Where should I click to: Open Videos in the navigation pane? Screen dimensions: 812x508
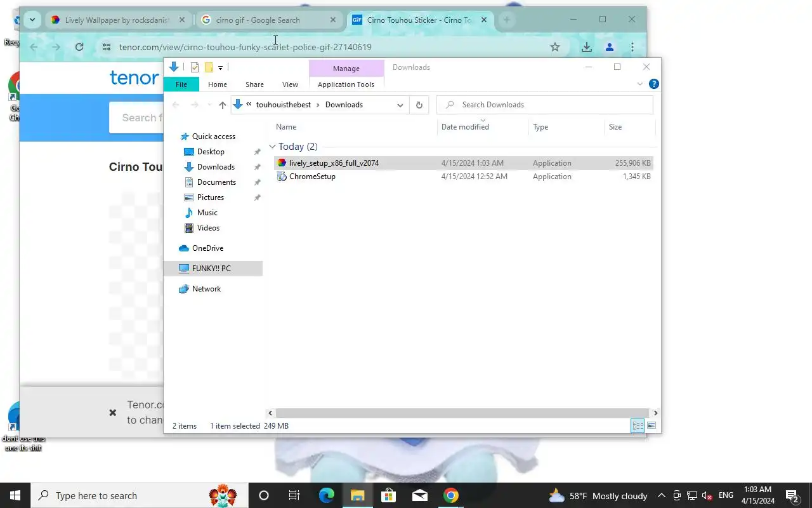click(x=208, y=228)
